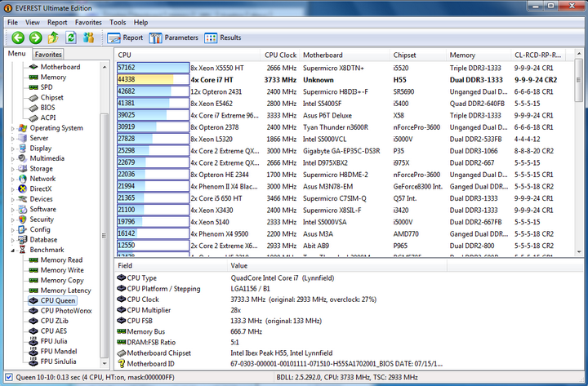Image resolution: width=588 pixels, height=386 pixels.
Task: Click the DirectX icon in tree
Action: [x=23, y=189]
